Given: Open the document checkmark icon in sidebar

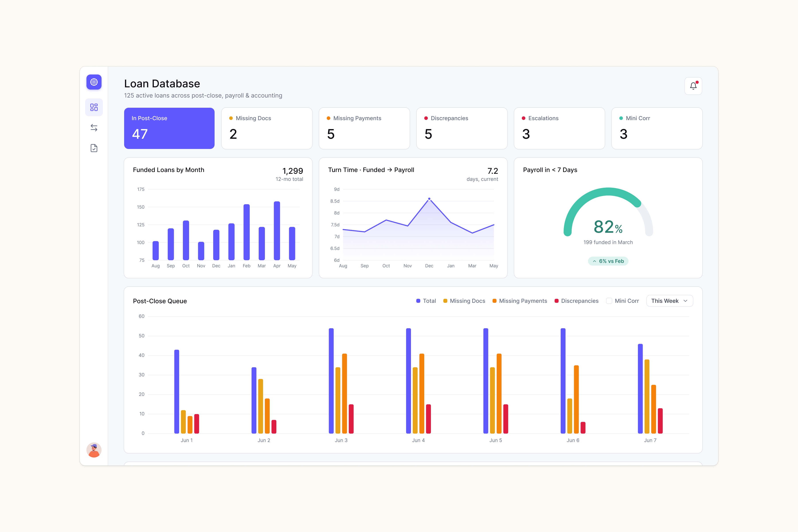Looking at the screenshot, I should 94,148.
